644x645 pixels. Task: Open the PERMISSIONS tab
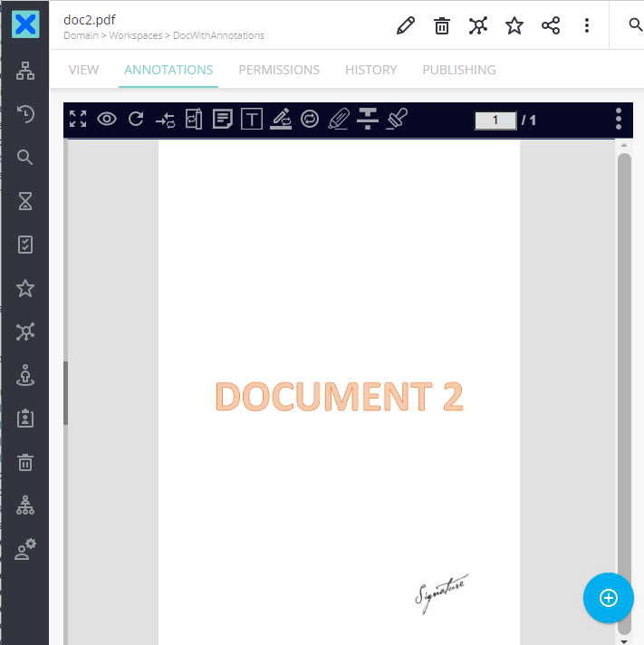click(x=279, y=70)
